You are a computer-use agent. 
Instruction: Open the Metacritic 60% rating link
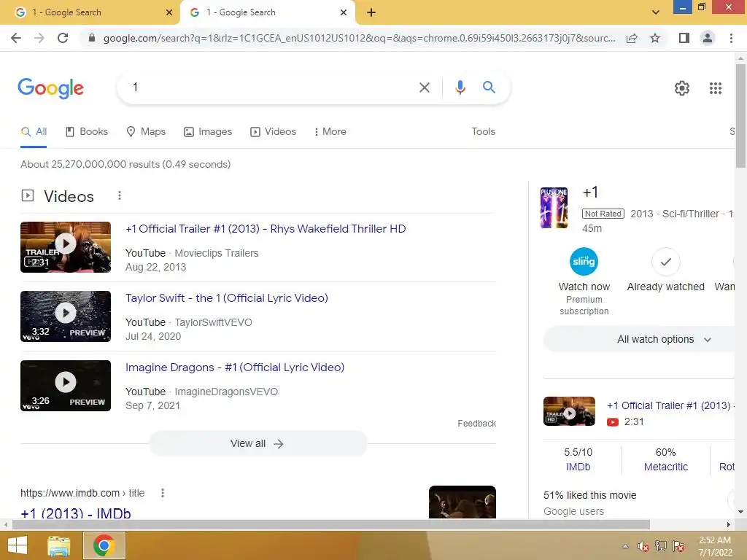[665, 459]
